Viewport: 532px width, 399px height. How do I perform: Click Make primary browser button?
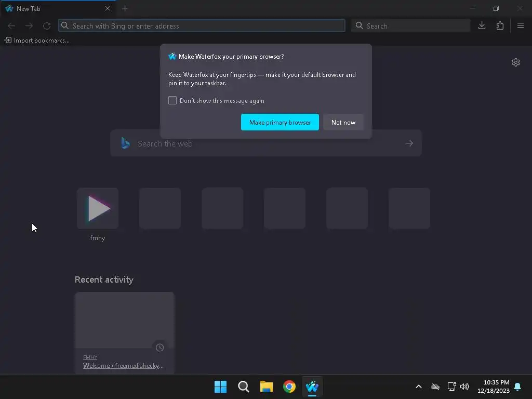coord(280,122)
